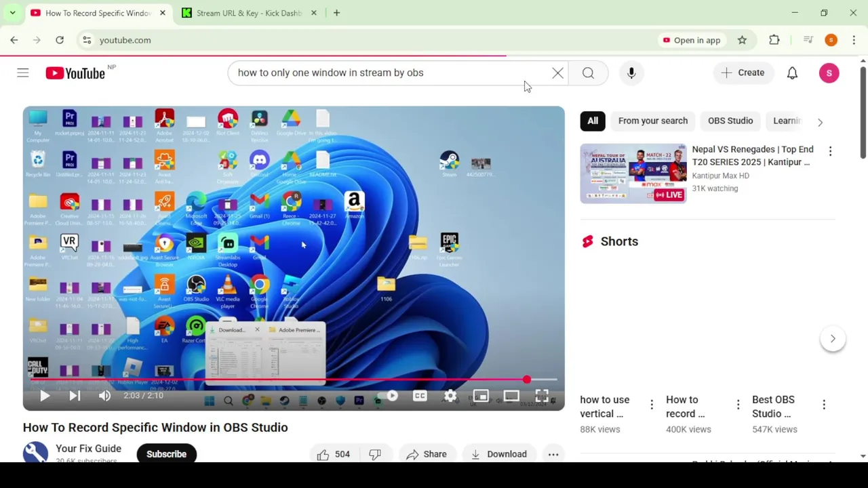Image resolution: width=868 pixels, height=488 pixels.
Task: Bookmark this page with the star
Action: tap(742, 40)
